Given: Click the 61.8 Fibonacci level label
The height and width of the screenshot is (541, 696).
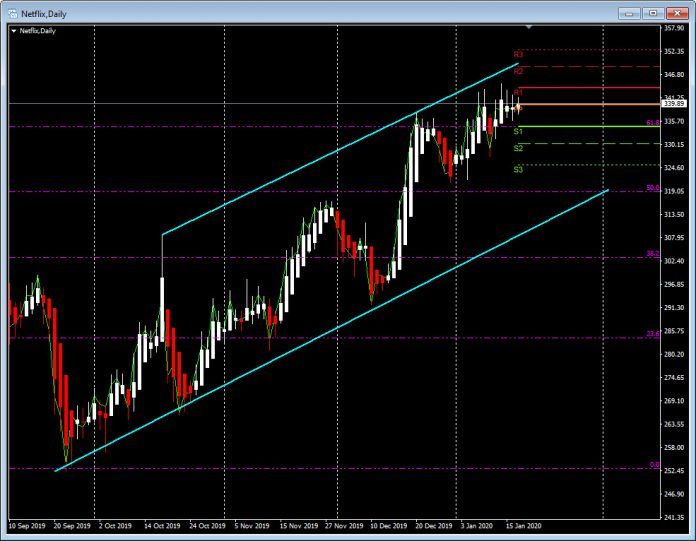Looking at the screenshot, I should click(652, 123).
